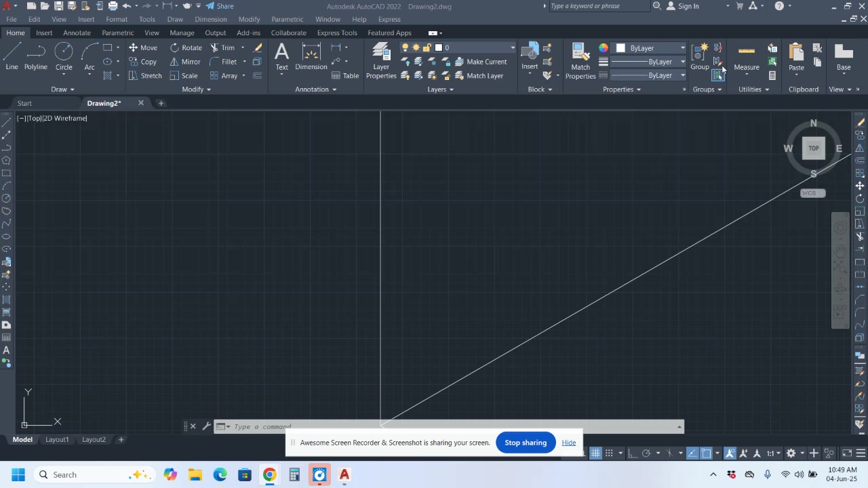Image resolution: width=868 pixels, height=488 pixels.
Task: Click the command line input field
Action: (448, 426)
